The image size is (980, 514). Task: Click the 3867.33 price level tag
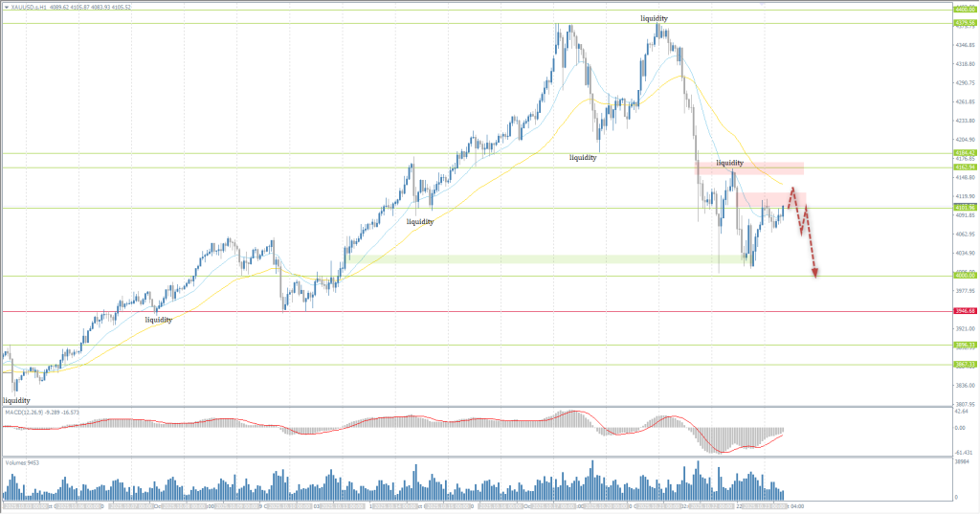[964, 364]
